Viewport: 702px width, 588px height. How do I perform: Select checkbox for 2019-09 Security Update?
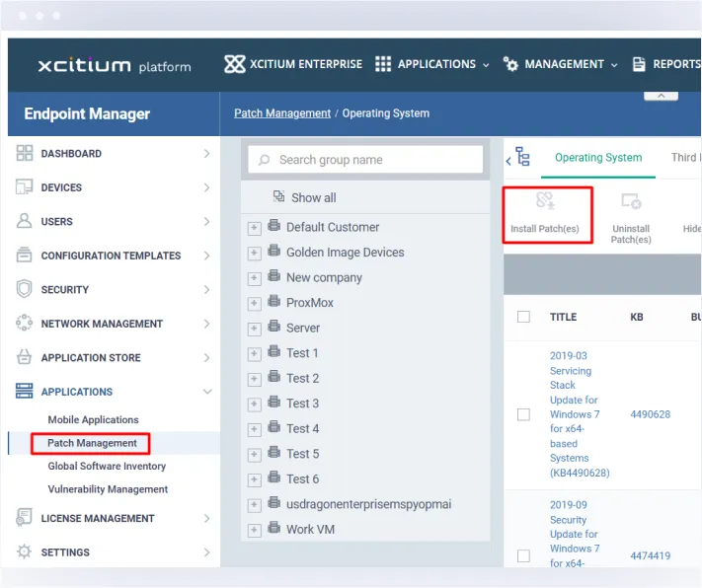tap(524, 555)
